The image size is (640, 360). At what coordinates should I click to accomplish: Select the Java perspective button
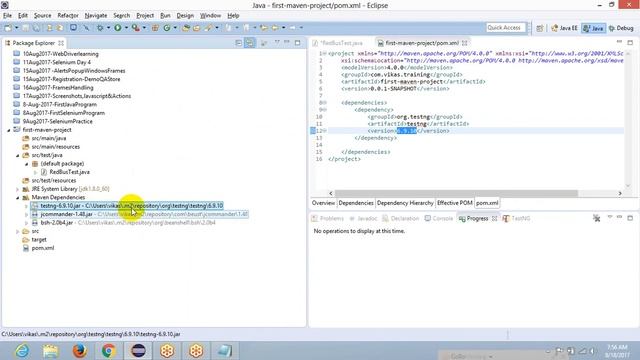[x=593, y=28]
